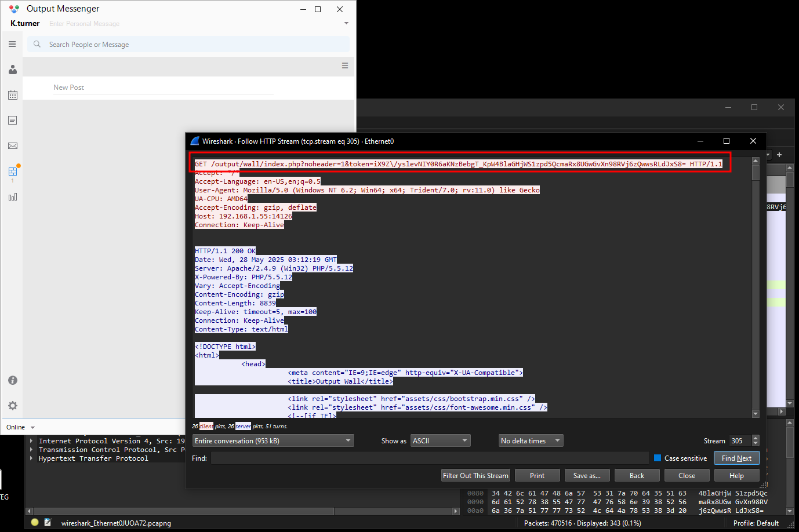This screenshot has width=799, height=532.
Task: Open the Output Wall icon with notification dot
Action: tap(13, 172)
